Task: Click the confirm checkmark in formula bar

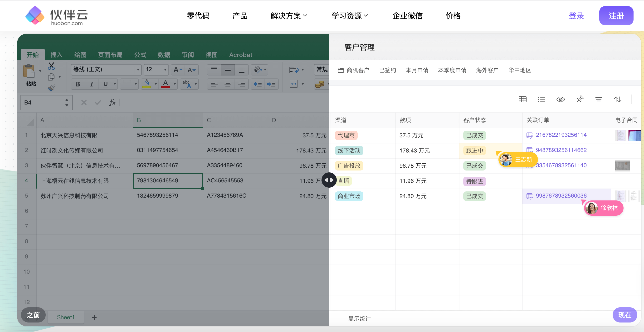Action: coord(98,102)
